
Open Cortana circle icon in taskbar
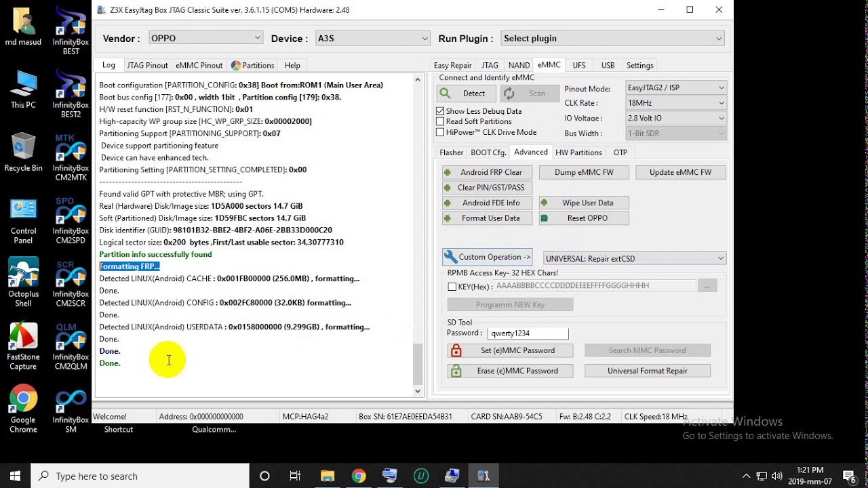click(264, 476)
